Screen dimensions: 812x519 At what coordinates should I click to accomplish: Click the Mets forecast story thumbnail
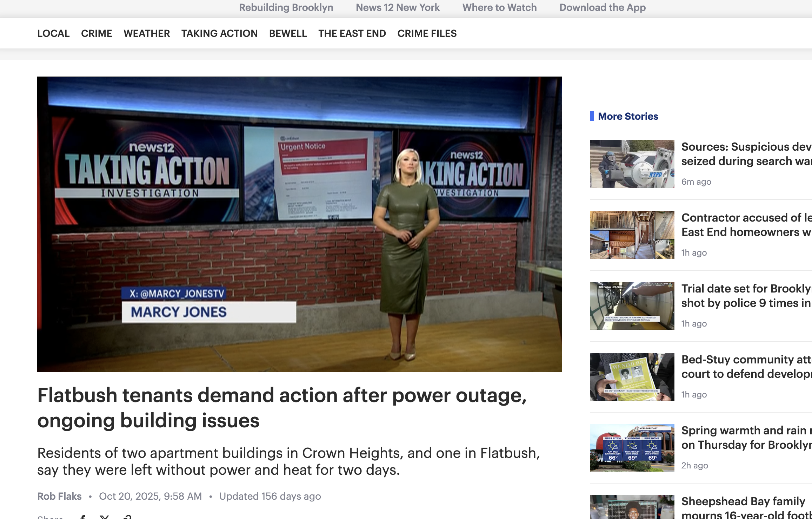[x=632, y=447]
